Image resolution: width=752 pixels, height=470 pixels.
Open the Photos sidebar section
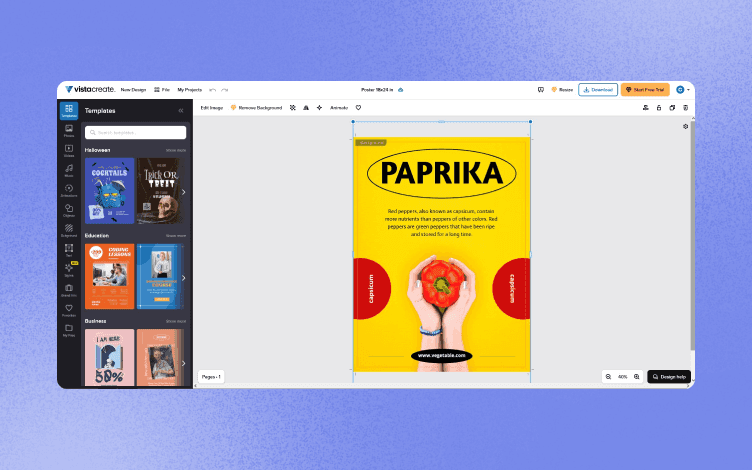[x=69, y=131]
